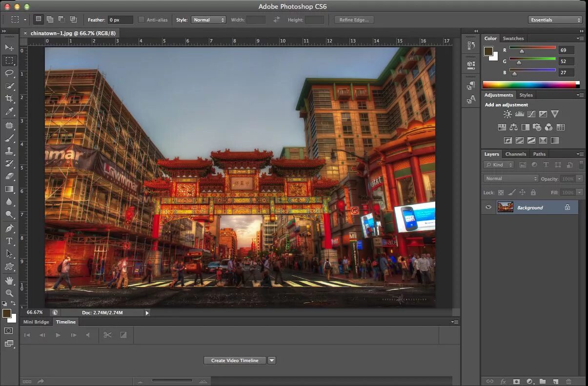Delete layer with trash icon
Image resolution: width=588 pixels, height=386 pixels.
pos(568,381)
